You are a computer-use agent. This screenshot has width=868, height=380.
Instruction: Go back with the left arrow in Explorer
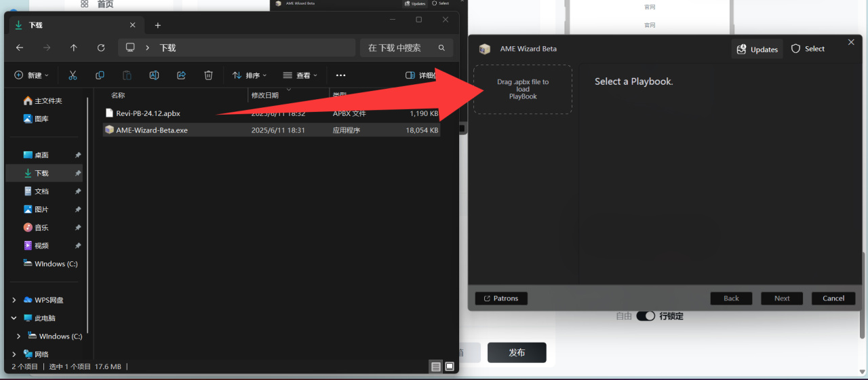point(20,47)
